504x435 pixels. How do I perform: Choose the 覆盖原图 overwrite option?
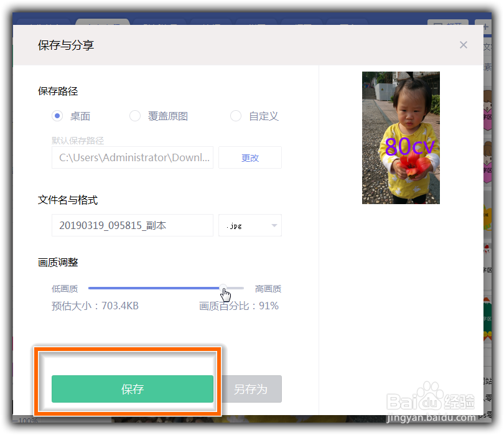coord(135,116)
